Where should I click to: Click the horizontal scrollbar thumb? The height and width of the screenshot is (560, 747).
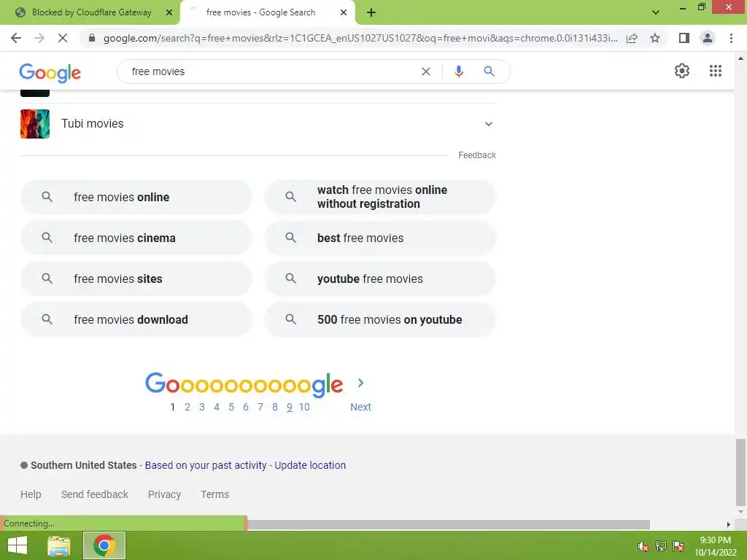tap(448, 524)
